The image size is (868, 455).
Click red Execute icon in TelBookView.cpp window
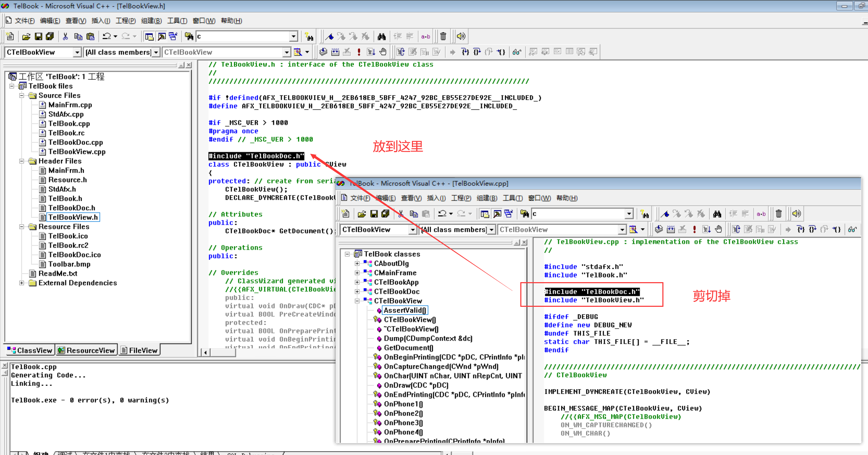[694, 229]
